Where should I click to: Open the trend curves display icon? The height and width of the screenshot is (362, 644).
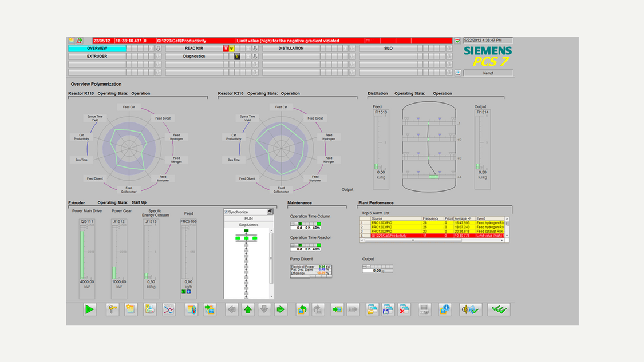[x=168, y=309]
